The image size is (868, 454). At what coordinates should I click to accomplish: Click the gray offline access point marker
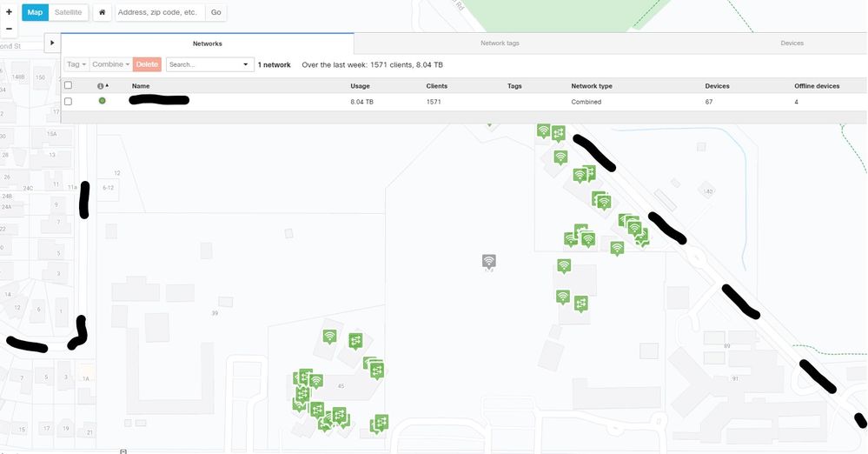click(489, 261)
